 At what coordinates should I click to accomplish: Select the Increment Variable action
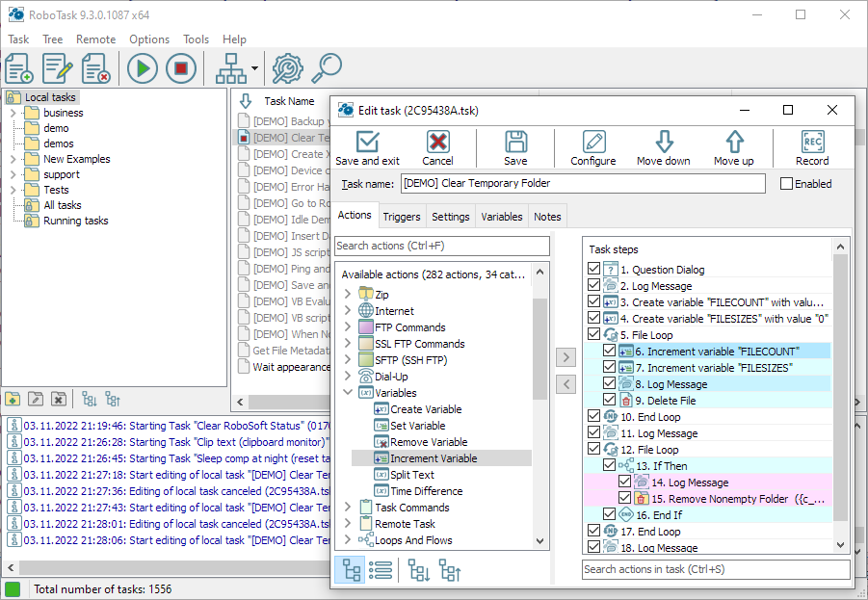pos(434,458)
